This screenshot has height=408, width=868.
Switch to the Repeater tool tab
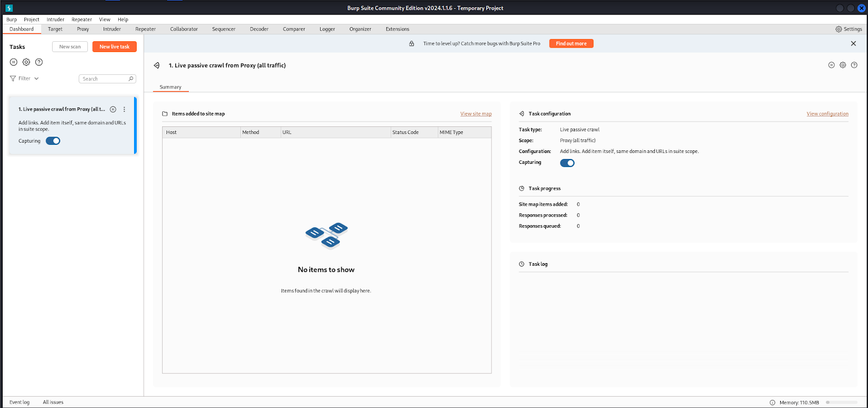click(145, 29)
